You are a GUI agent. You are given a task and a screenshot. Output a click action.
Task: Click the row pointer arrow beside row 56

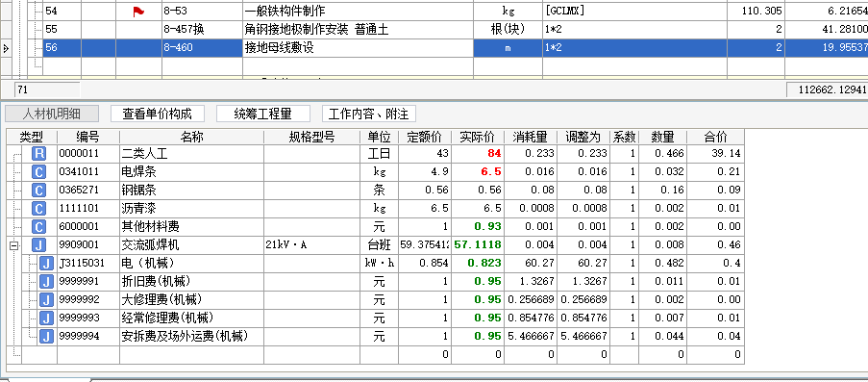pos(6,48)
